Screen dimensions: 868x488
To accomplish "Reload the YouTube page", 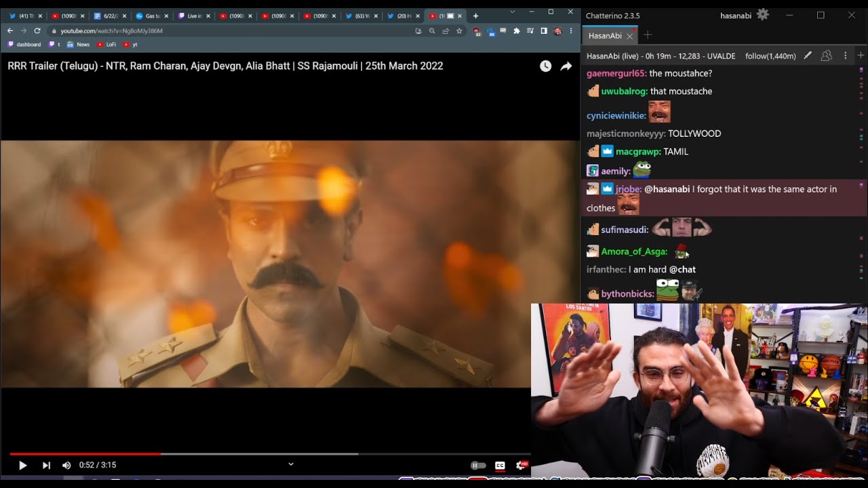I will click(x=37, y=30).
